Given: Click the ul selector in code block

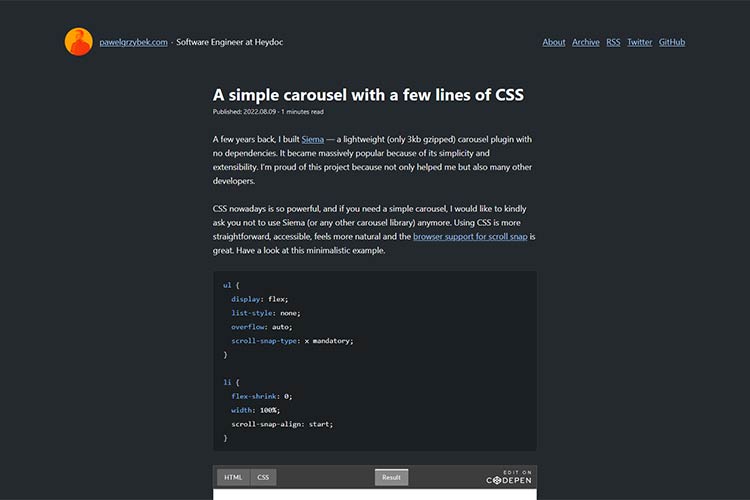Looking at the screenshot, I should point(227,285).
